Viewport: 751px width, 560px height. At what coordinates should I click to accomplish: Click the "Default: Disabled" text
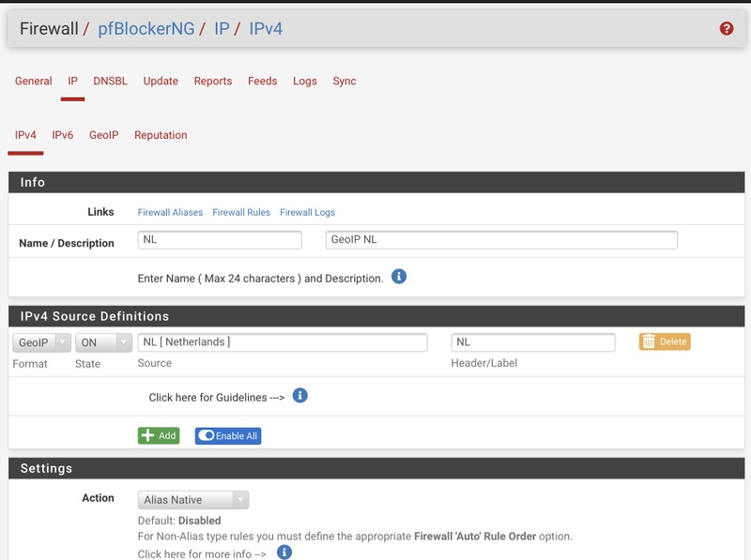coord(179,521)
